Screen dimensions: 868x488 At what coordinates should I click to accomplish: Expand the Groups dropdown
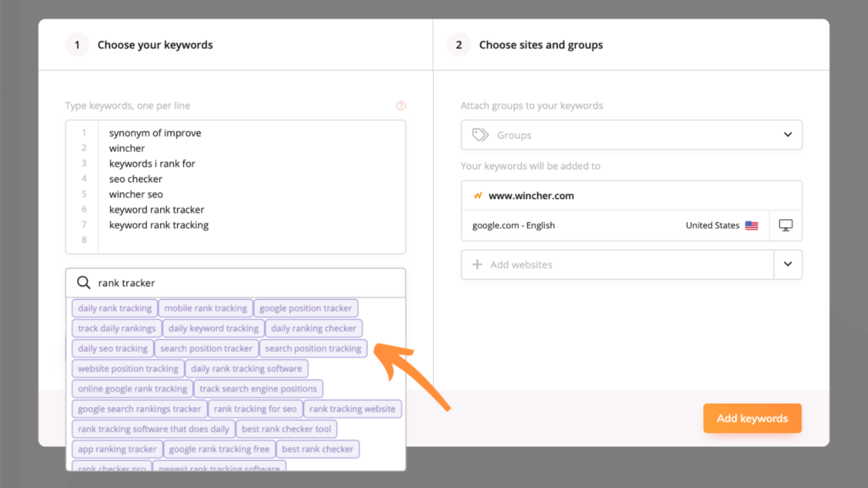pyautogui.click(x=787, y=135)
